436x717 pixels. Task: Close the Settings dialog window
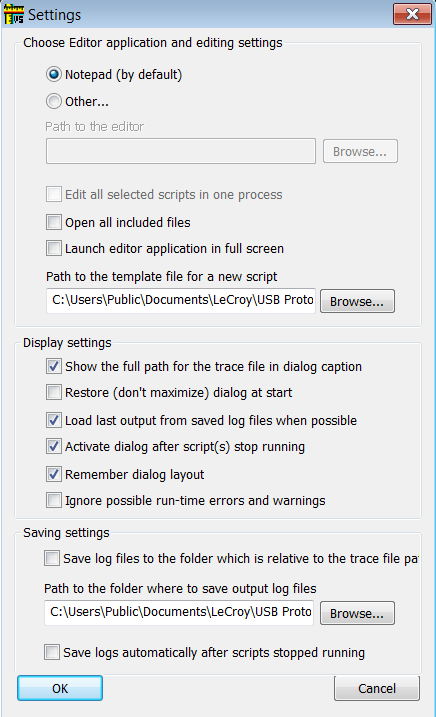click(x=412, y=14)
